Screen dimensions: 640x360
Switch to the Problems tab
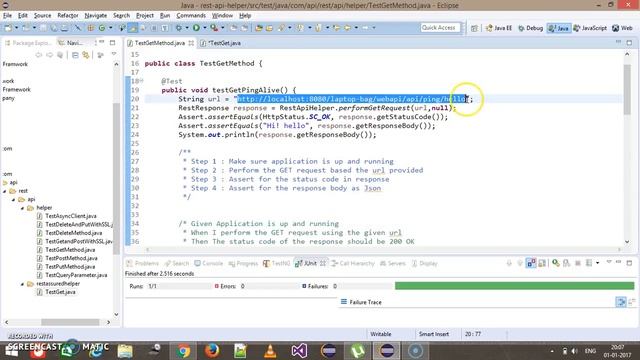coord(143,263)
